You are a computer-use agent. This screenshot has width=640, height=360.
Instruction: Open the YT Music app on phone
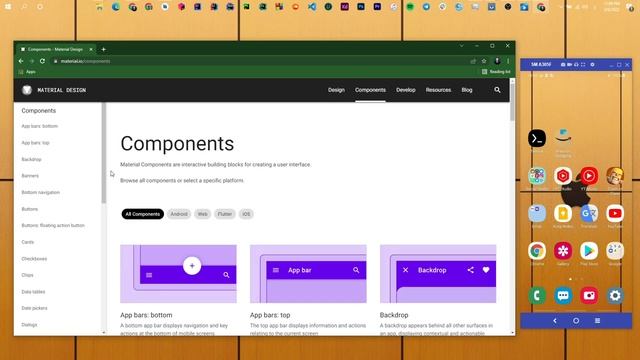589,176
